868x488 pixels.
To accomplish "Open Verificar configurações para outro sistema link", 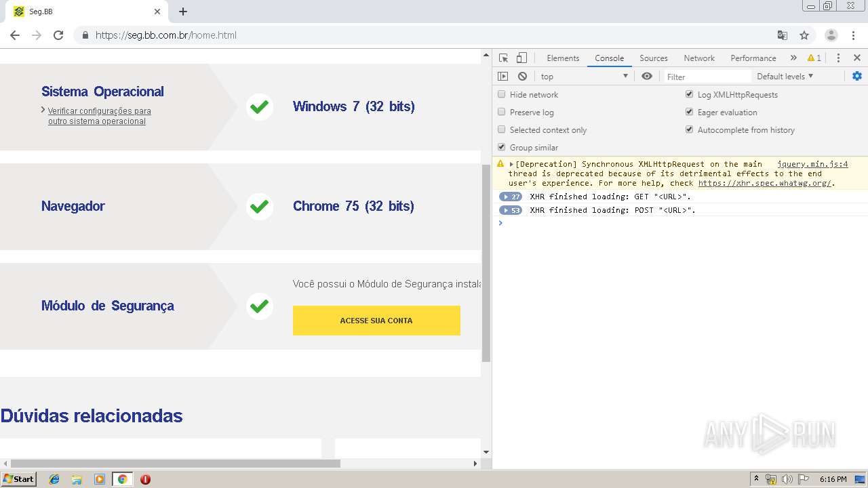I will (99, 116).
